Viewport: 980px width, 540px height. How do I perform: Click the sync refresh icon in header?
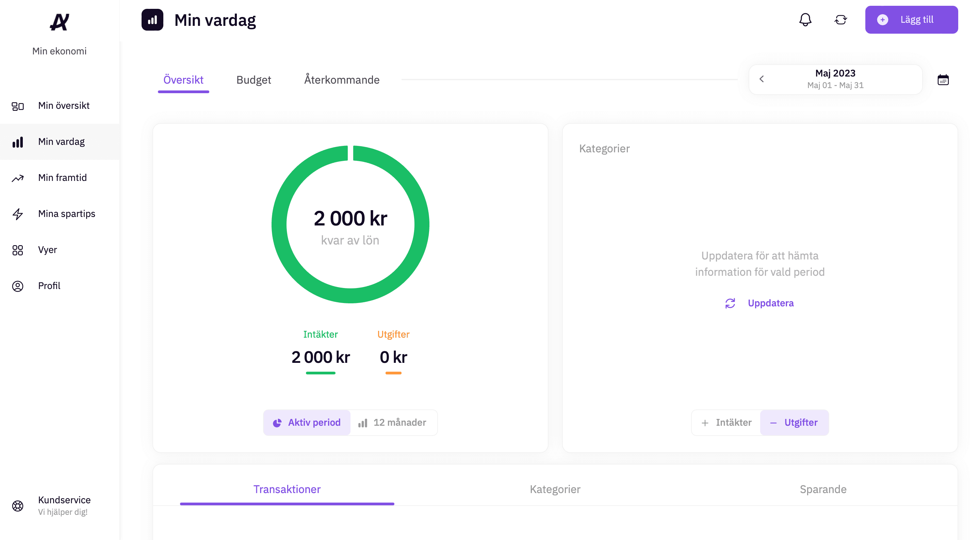click(x=840, y=20)
